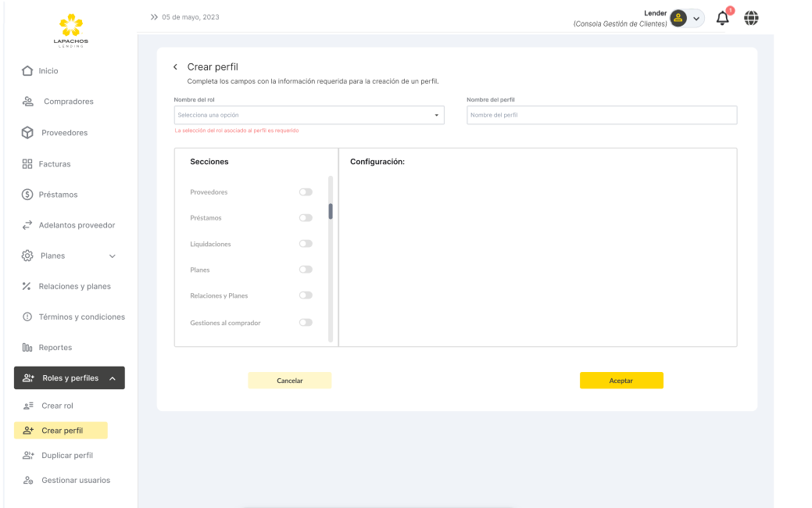Turn on Gestiones al comprador toggle
The image size is (812, 508).
(306, 323)
